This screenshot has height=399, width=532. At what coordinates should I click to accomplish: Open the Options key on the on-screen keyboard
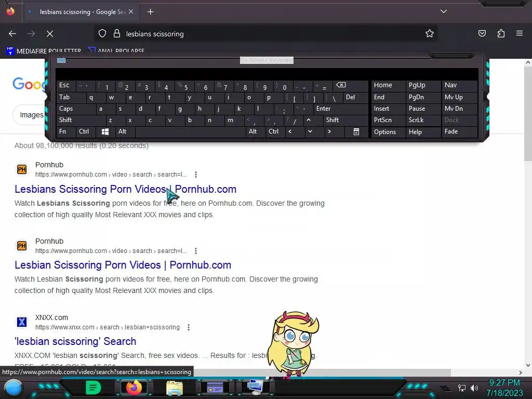tap(388, 131)
